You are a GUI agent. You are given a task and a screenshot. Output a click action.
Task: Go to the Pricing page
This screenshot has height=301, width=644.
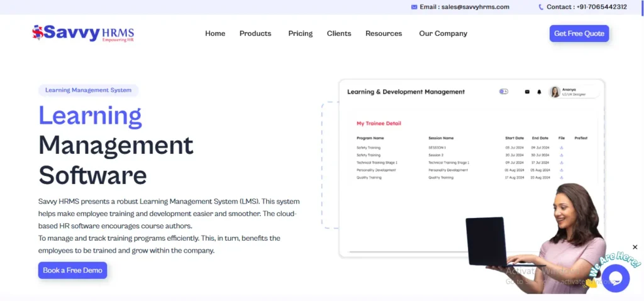coord(300,34)
